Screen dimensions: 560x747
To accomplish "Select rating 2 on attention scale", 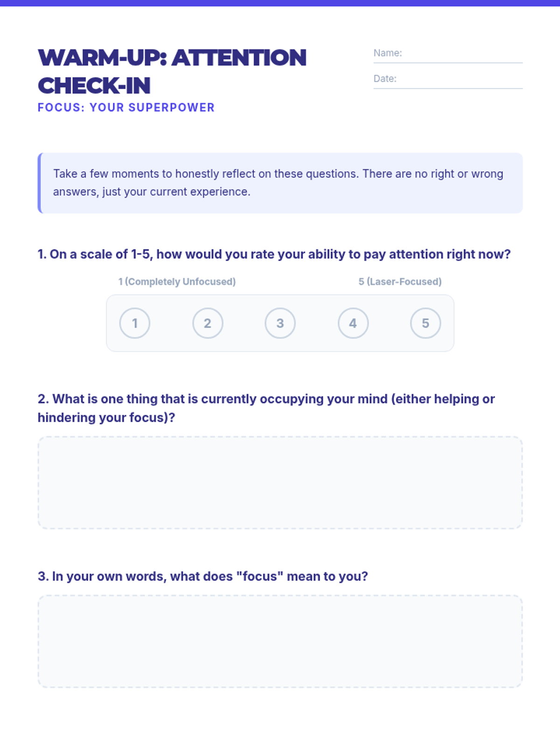I will 208,323.
